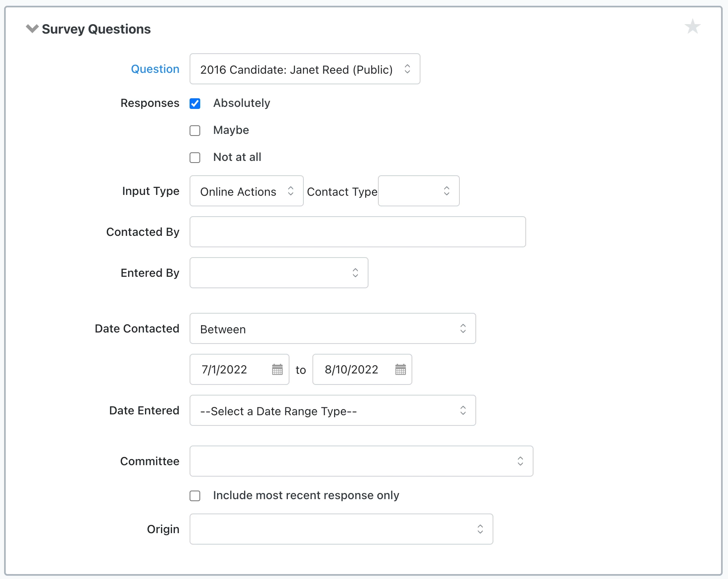Open the Input Type dropdown

(246, 191)
